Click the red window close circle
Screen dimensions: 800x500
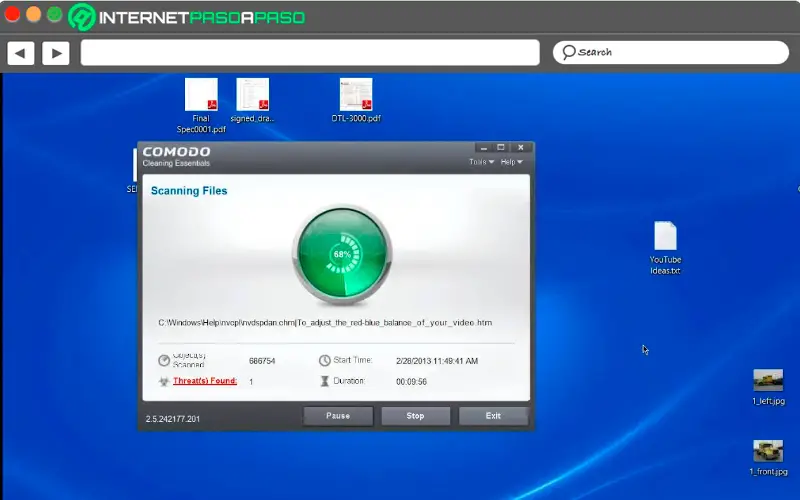point(12,14)
